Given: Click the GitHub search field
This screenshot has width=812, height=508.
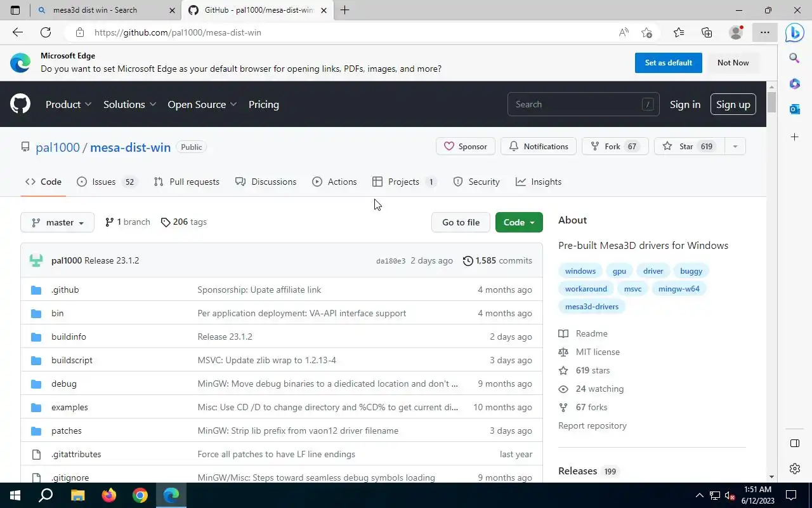Looking at the screenshot, I should [x=584, y=104].
